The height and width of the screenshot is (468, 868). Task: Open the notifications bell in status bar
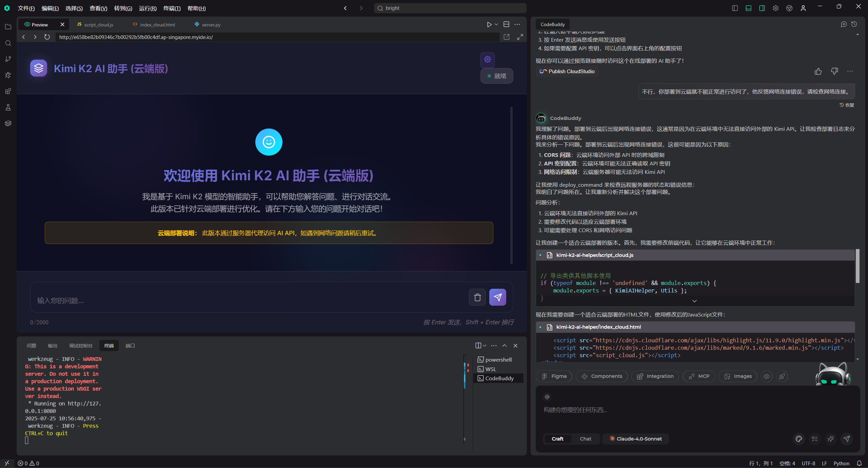click(859, 463)
